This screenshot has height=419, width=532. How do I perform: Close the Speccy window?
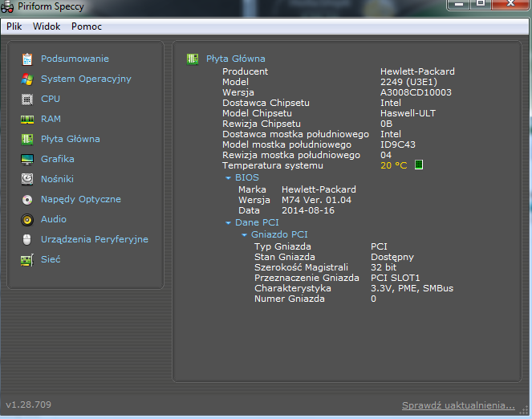510,4
